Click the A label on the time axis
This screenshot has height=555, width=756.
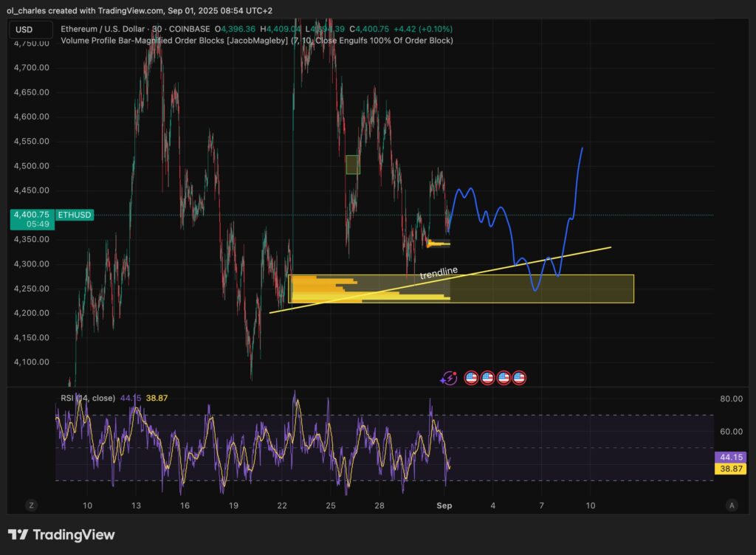coord(732,506)
